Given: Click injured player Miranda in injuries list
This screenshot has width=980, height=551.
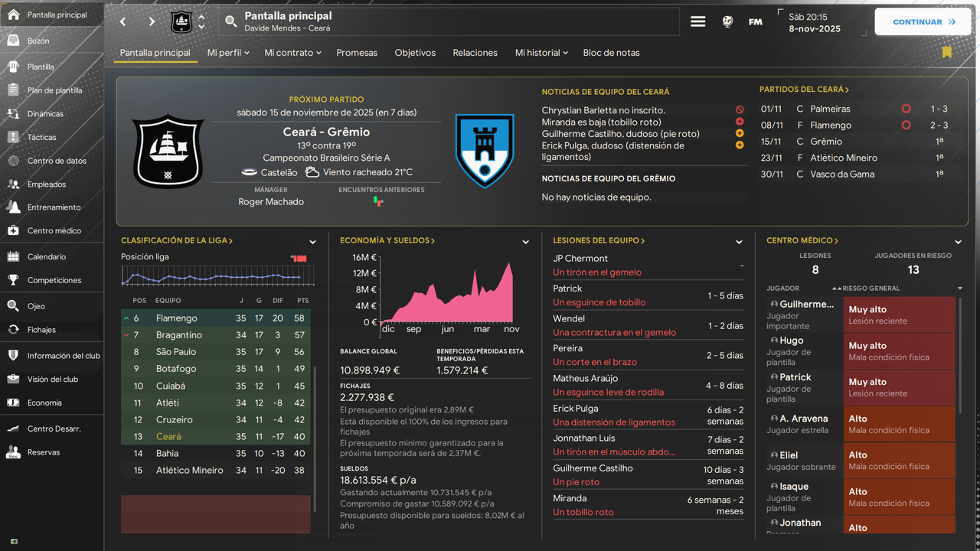Looking at the screenshot, I should coord(569,498).
